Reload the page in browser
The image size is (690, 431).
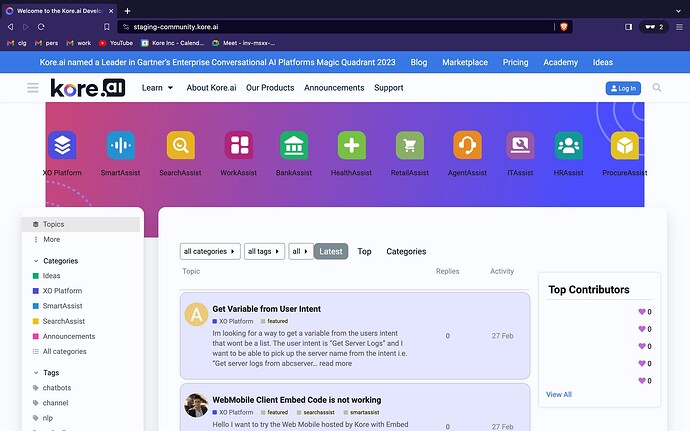pos(41,27)
